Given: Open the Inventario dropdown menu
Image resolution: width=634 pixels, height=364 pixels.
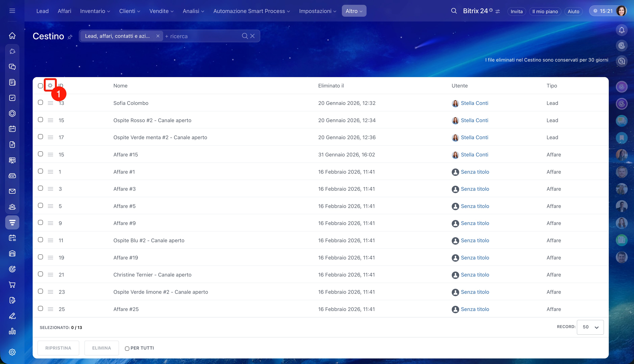Looking at the screenshot, I should coord(95,11).
